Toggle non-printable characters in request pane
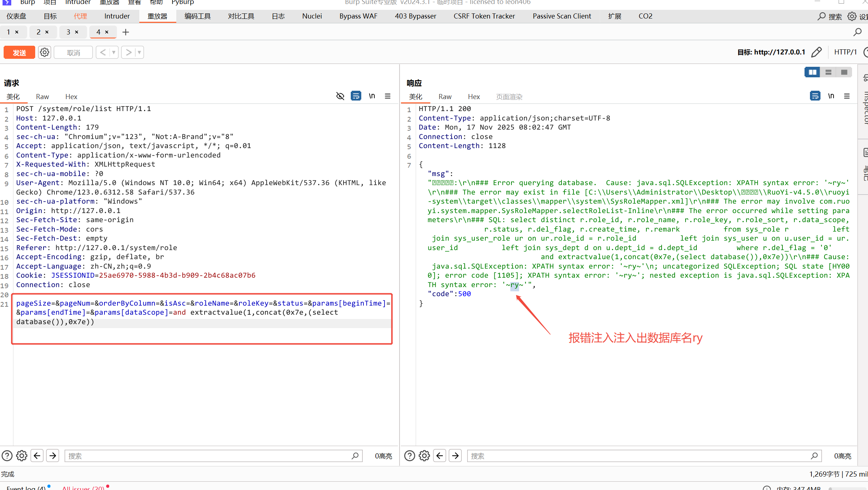Viewport: 868px width, 490px height. coord(372,96)
